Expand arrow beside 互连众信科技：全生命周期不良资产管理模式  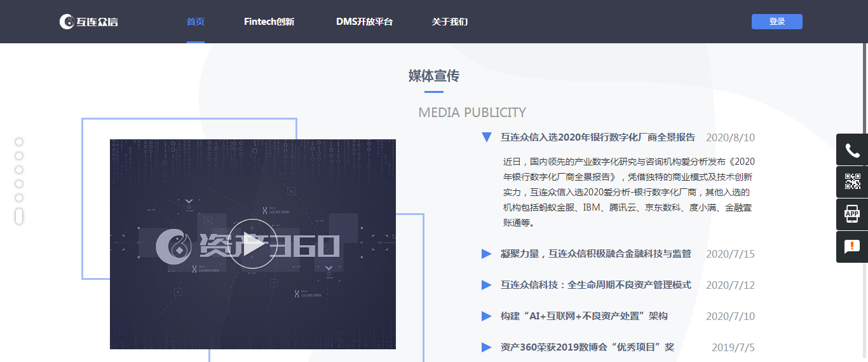pyautogui.click(x=487, y=285)
